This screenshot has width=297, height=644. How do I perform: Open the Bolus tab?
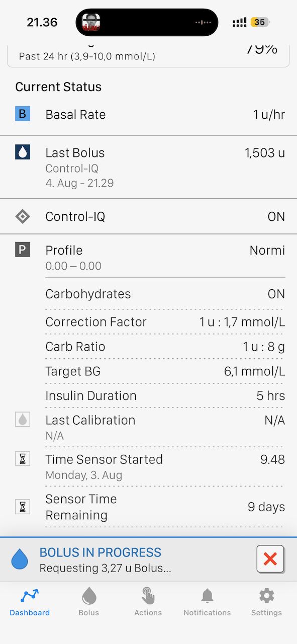click(89, 602)
